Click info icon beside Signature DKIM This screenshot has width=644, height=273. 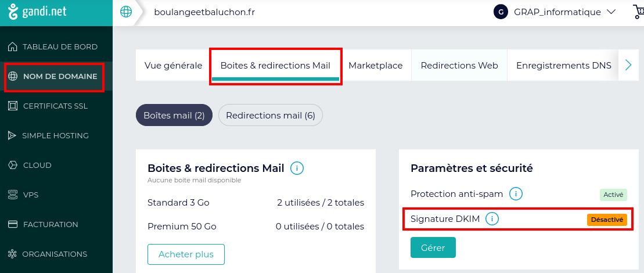coord(492,219)
